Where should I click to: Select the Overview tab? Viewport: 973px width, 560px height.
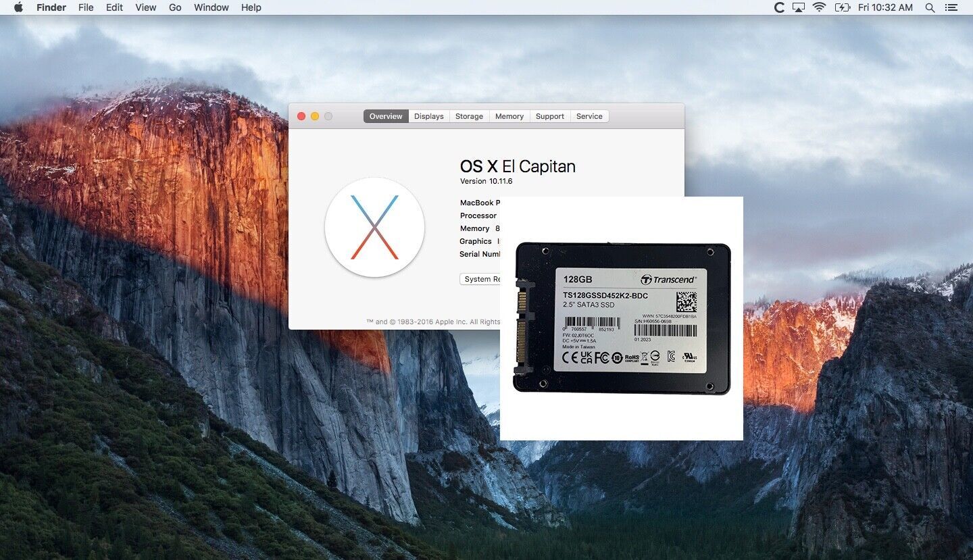point(386,116)
